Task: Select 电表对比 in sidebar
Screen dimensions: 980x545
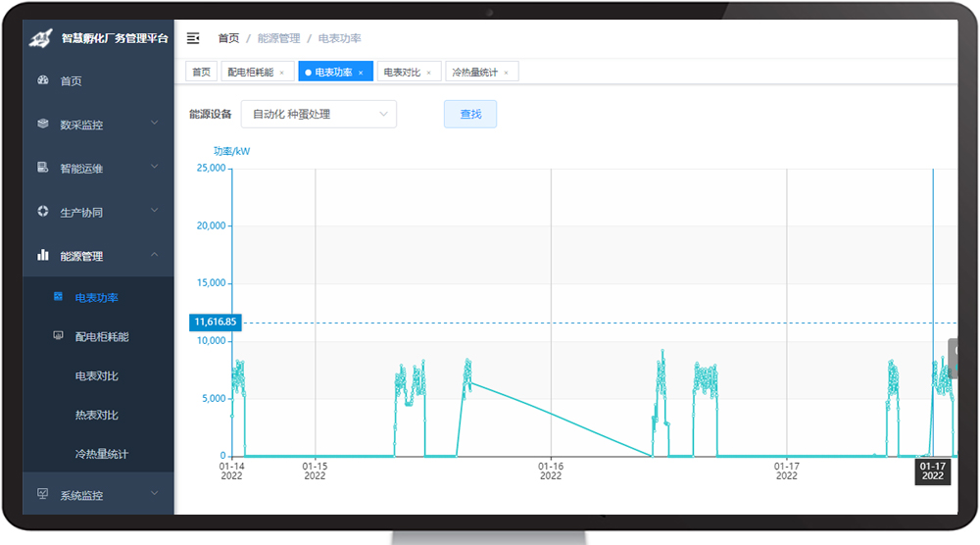Action: [98, 375]
